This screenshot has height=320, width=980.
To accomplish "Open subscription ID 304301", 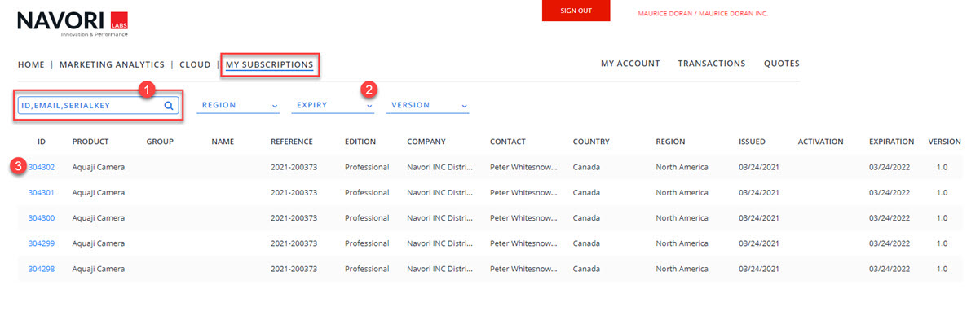I will pos(42,193).
